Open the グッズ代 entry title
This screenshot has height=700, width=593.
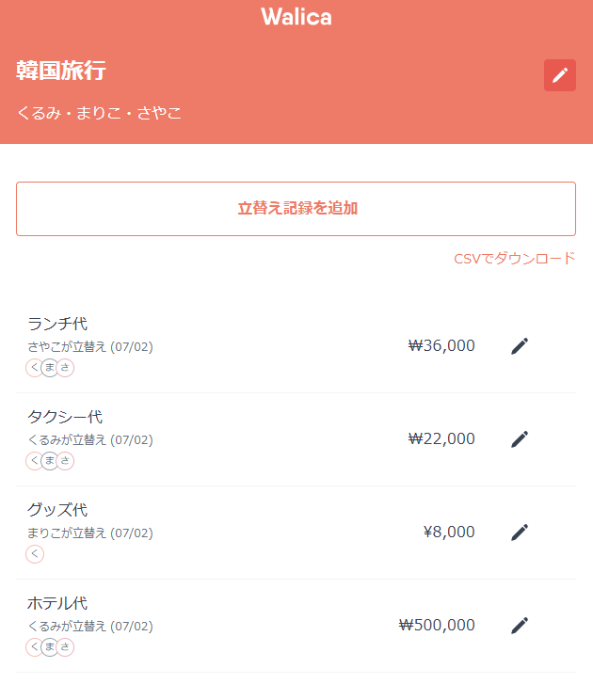tap(57, 510)
